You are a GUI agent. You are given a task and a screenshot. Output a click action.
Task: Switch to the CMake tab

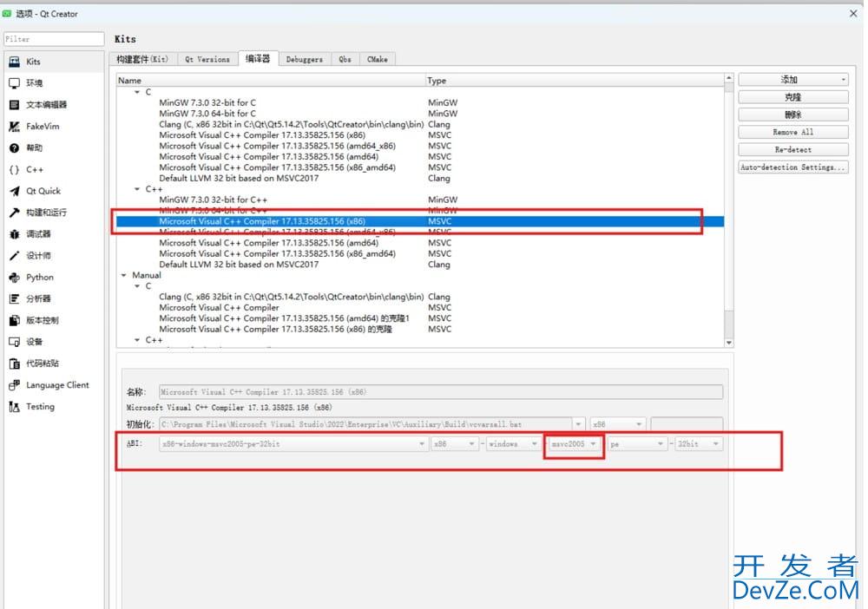point(378,59)
